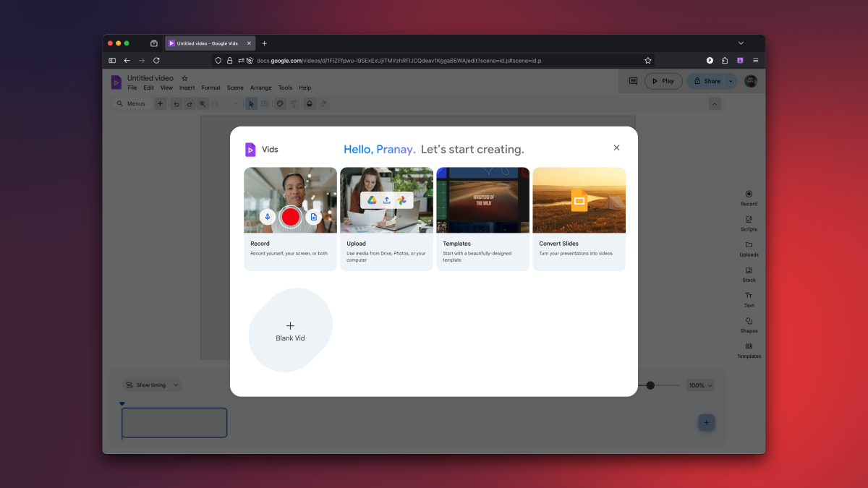Viewport: 868px width, 488px height.
Task: Click the Undo icon in the toolbar
Action: [176, 103]
